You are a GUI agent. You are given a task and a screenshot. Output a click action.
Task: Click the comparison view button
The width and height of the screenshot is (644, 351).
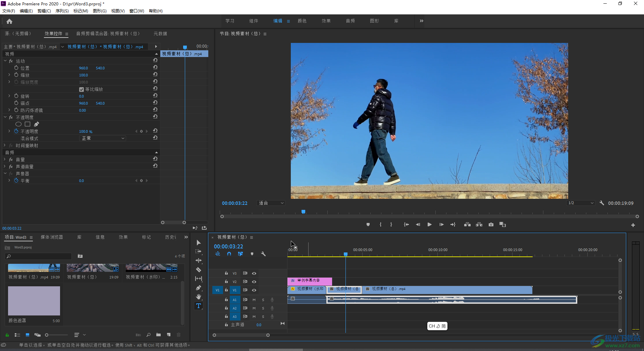(502, 225)
